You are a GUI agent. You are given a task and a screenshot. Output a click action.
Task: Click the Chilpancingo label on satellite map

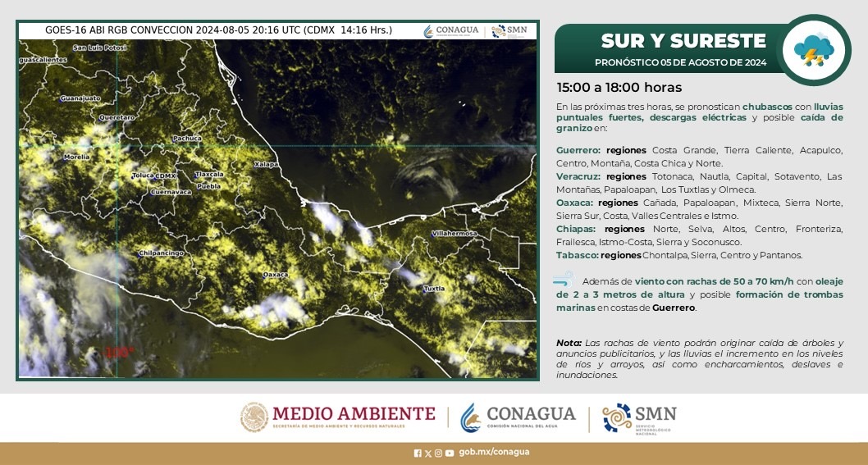(161, 253)
